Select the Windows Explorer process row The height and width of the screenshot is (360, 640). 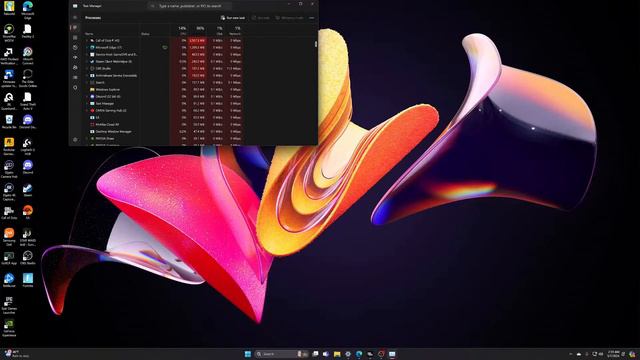point(163,89)
